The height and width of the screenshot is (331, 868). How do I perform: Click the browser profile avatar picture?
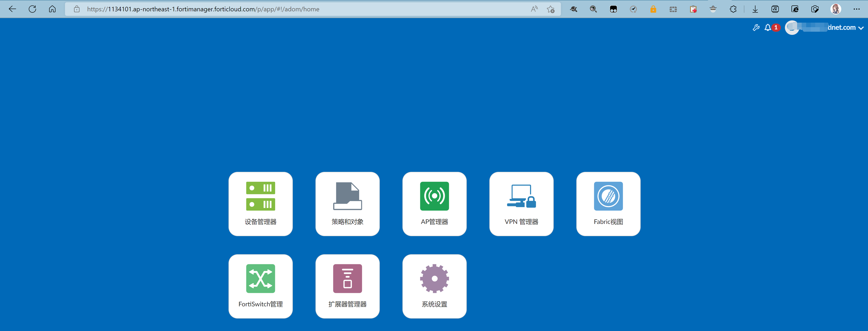(836, 9)
